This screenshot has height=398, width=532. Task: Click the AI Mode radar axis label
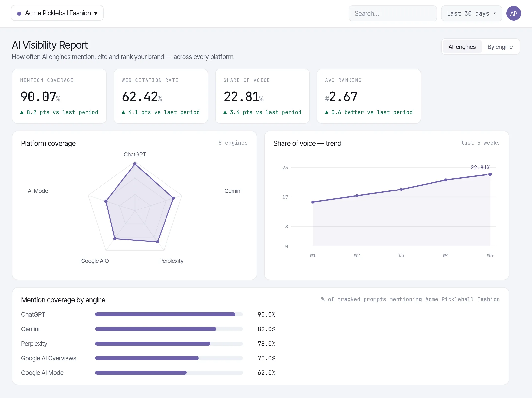click(x=38, y=191)
